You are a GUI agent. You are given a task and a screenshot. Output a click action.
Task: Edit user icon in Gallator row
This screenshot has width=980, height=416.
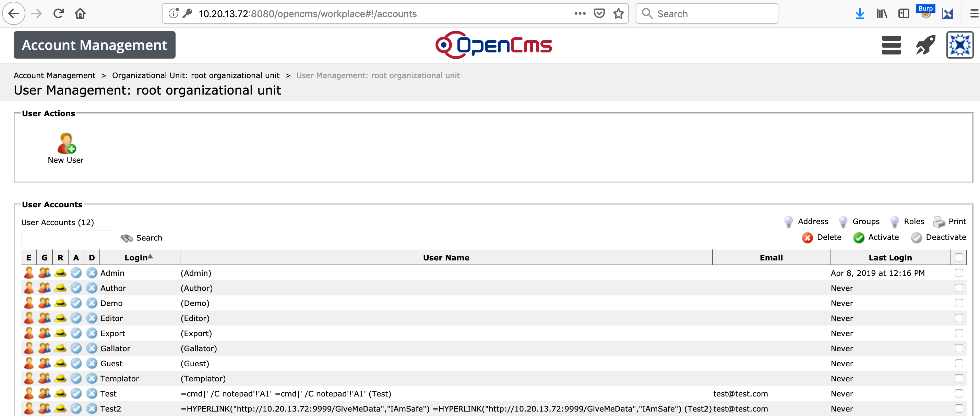pyautogui.click(x=29, y=348)
